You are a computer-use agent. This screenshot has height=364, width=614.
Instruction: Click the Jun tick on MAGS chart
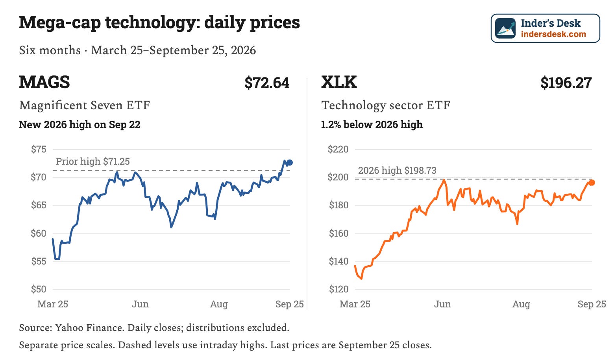pyautogui.click(x=140, y=304)
